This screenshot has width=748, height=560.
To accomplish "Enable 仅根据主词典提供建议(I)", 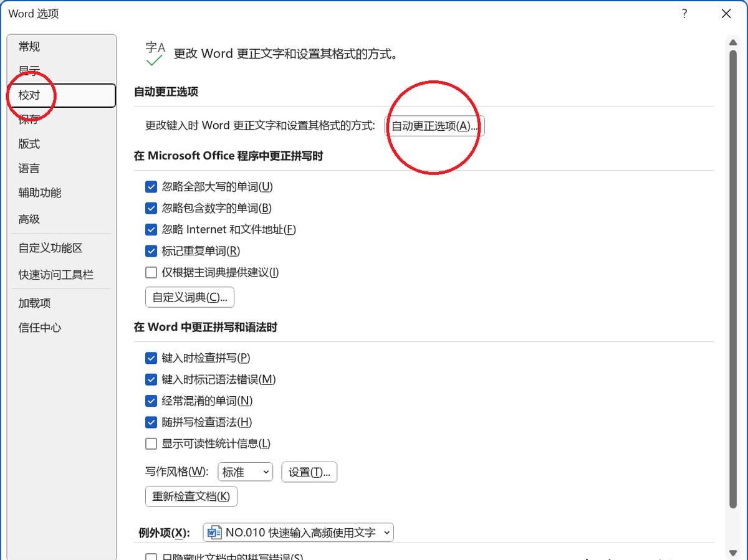I will tap(151, 272).
